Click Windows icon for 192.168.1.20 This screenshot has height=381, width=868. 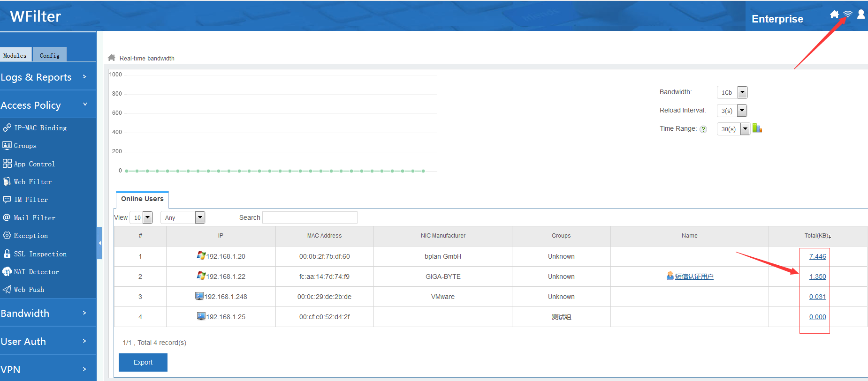(x=201, y=255)
